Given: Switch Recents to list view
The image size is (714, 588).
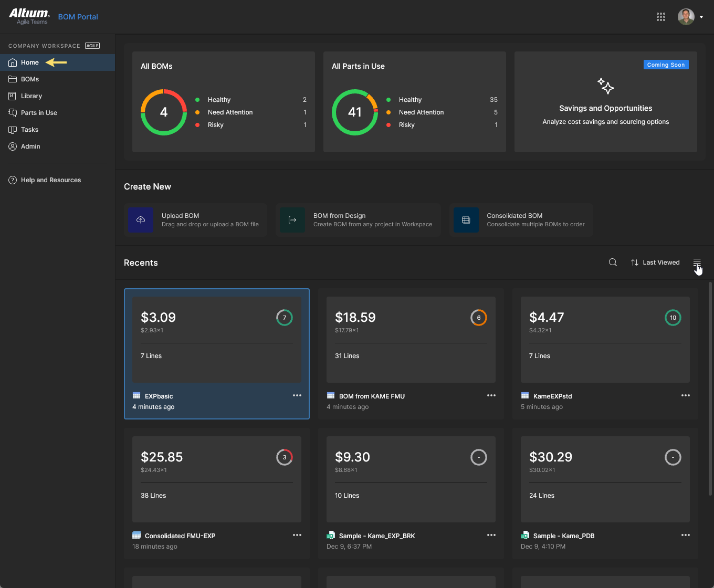Looking at the screenshot, I should [x=697, y=262].
